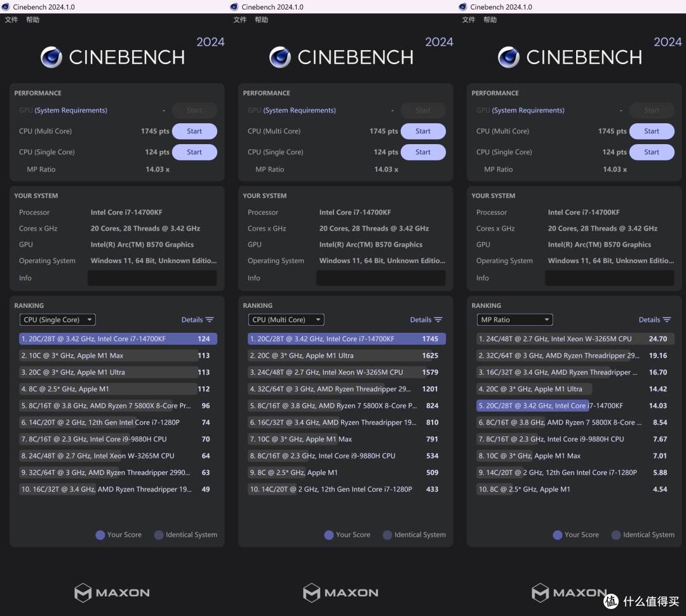
Task: Click Your Score legend dot in left window
Action: [100, 535]
